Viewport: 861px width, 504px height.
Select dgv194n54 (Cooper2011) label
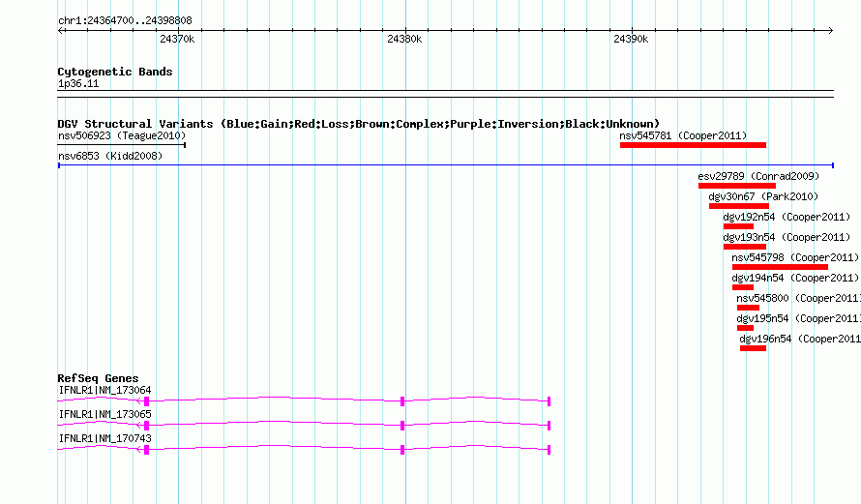click(x=795, y=278)
